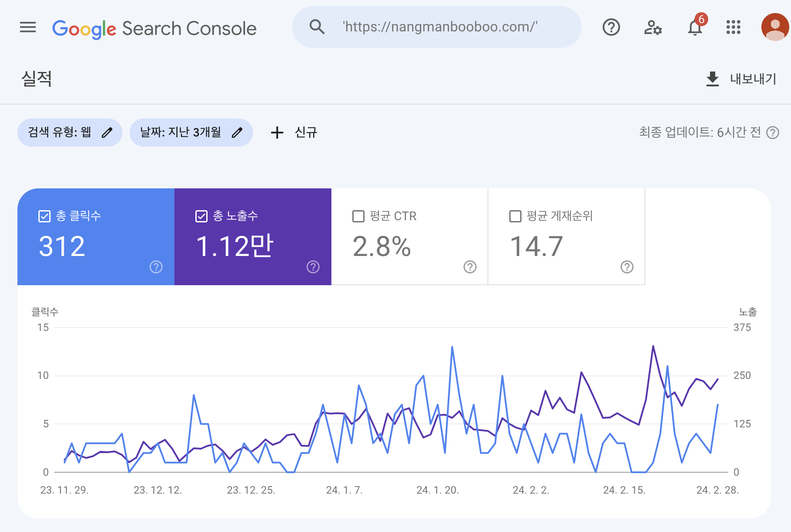Click the 24. 2. 28. date axis label

click(x=718, y=490)
